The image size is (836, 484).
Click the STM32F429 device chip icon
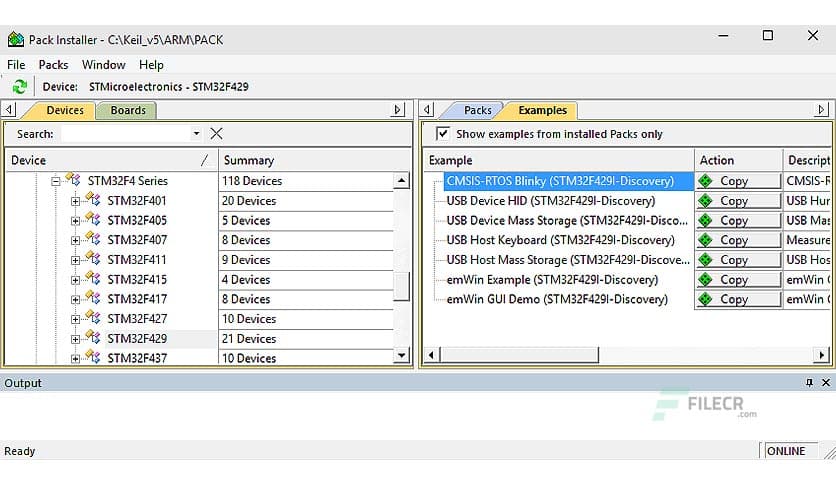tap(93, 339)
